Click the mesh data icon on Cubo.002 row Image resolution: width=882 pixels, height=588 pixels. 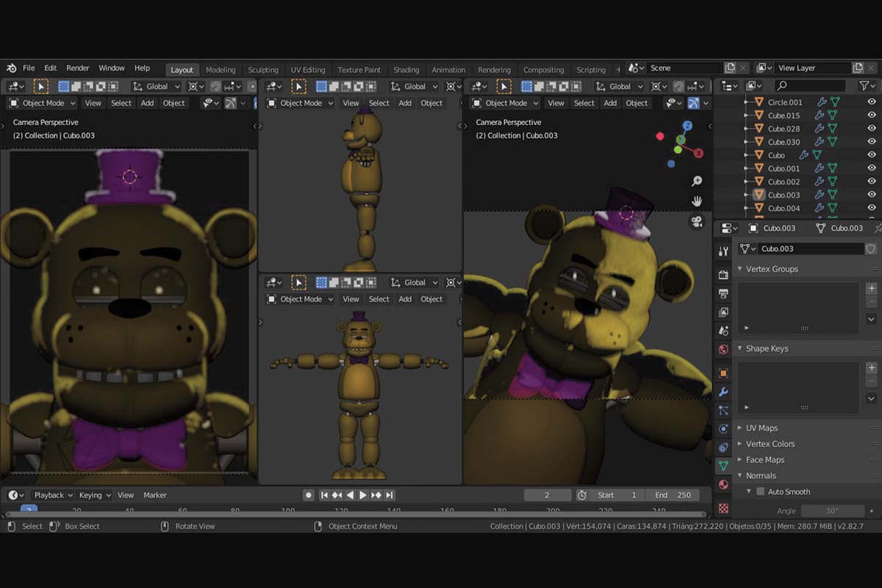pyautogui.click(x=833, y=182)
